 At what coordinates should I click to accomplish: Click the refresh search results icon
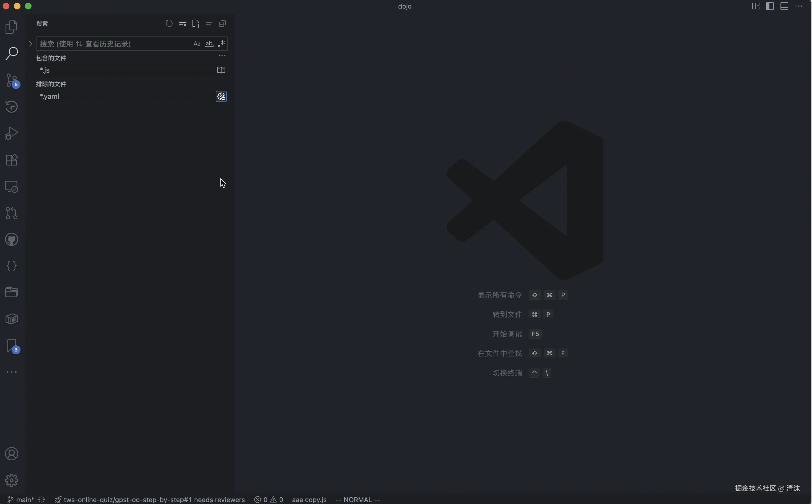click(x=169, y=24)
